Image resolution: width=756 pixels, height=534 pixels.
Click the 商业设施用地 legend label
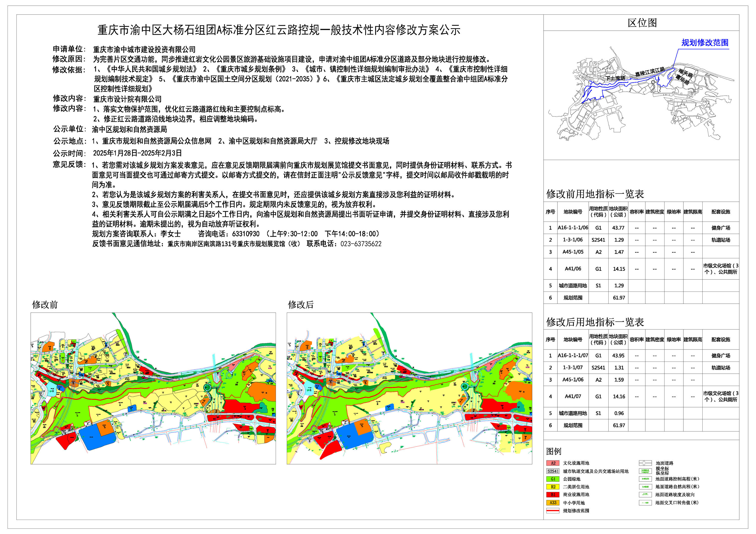coord(576,495)
